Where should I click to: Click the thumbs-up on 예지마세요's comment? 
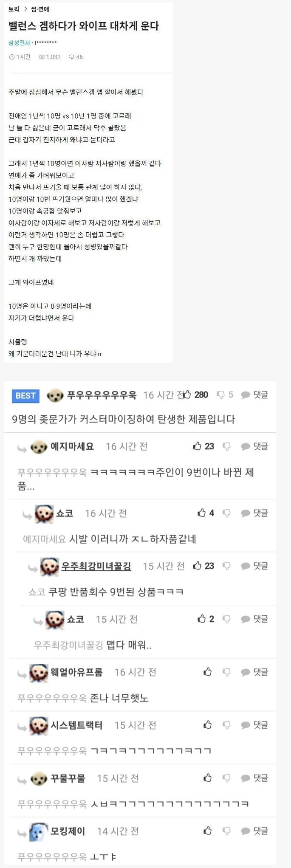tap(197, 446)
